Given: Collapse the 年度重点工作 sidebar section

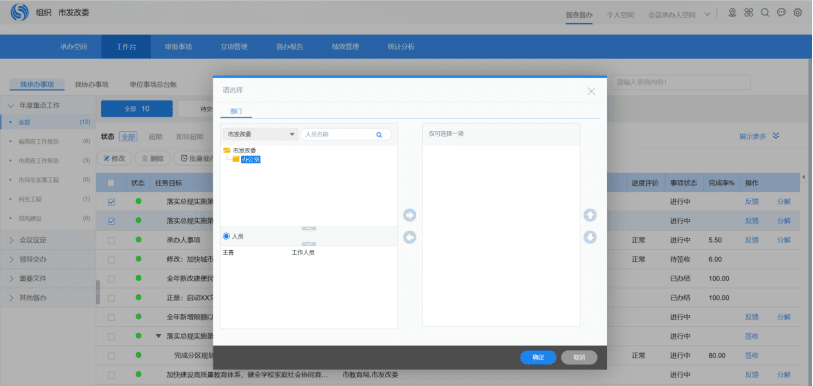Looking at the screenshot, I should (x=11, y=105).
